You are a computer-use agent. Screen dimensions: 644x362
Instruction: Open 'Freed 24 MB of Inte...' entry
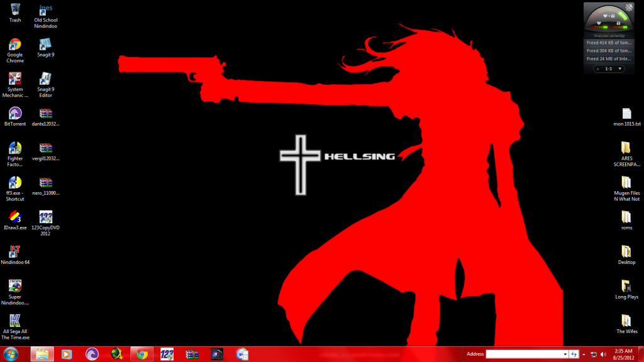click(x=609, y=58)
